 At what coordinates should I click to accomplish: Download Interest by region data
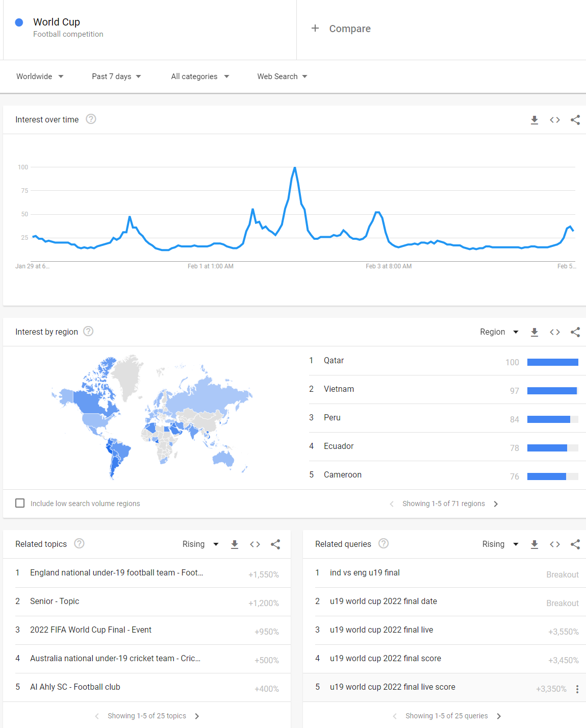tap(534, 332)
